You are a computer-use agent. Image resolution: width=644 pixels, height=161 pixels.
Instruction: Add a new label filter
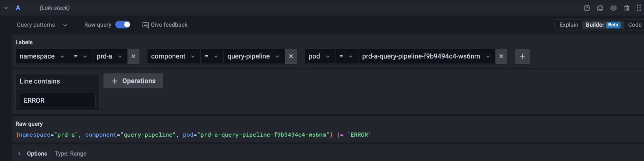coord(522,56)
